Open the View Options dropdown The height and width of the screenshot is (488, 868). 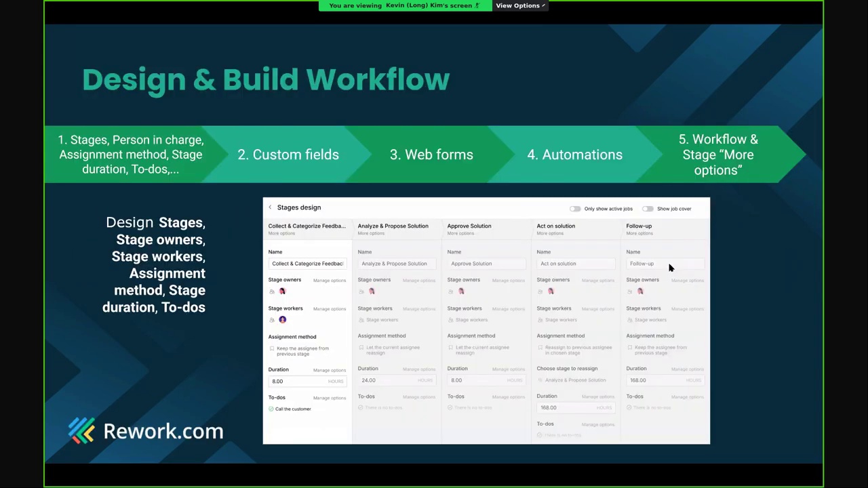click(x=520, y=5)
